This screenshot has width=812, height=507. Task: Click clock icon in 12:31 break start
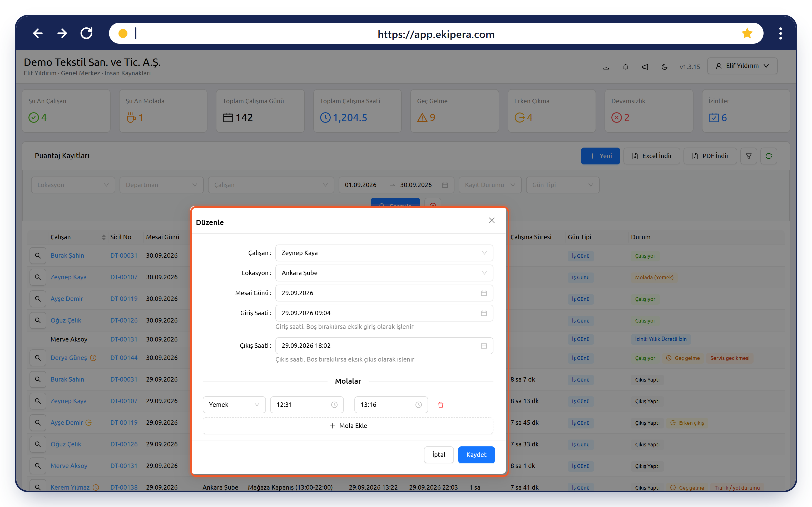(x=334, y=405)
